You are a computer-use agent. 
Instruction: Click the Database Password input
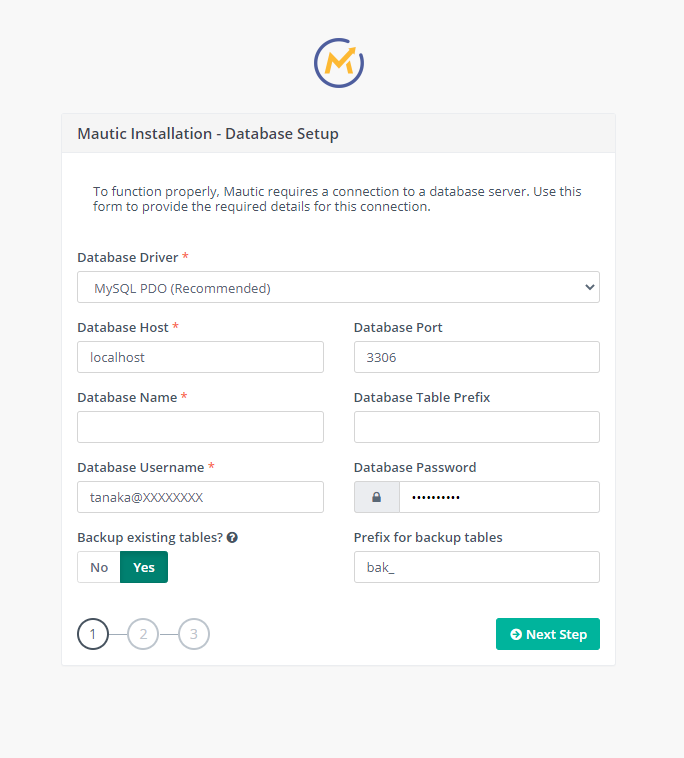point(498,497)
